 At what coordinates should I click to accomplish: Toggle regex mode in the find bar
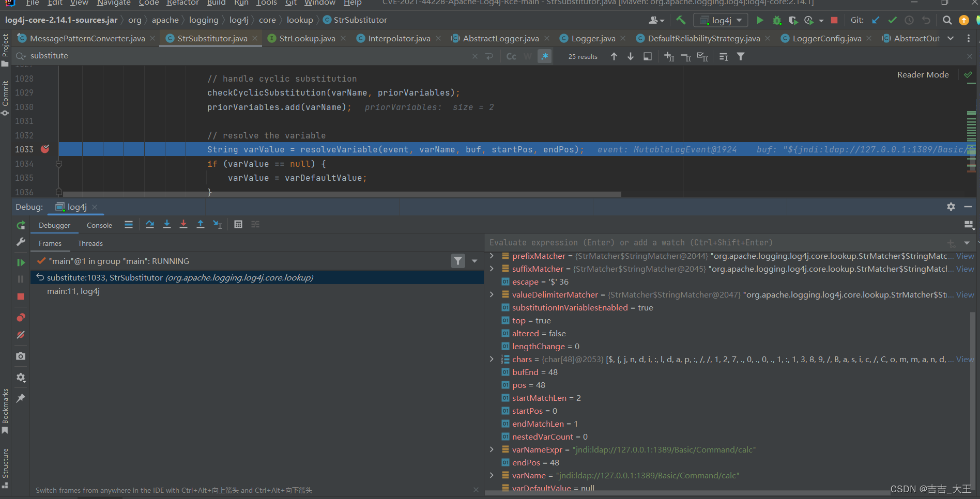(x=544, y=56)
